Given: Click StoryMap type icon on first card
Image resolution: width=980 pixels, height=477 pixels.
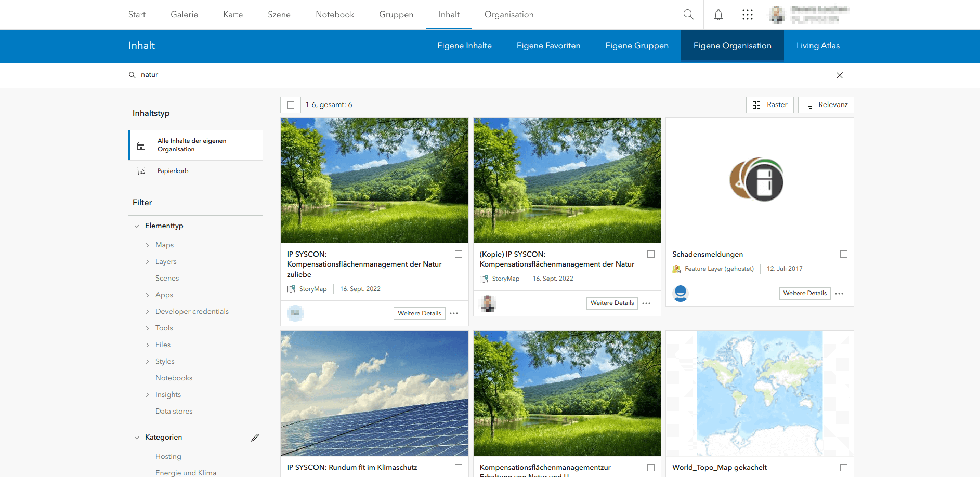Looking at the screenshot, I should [x=291, y=289].
